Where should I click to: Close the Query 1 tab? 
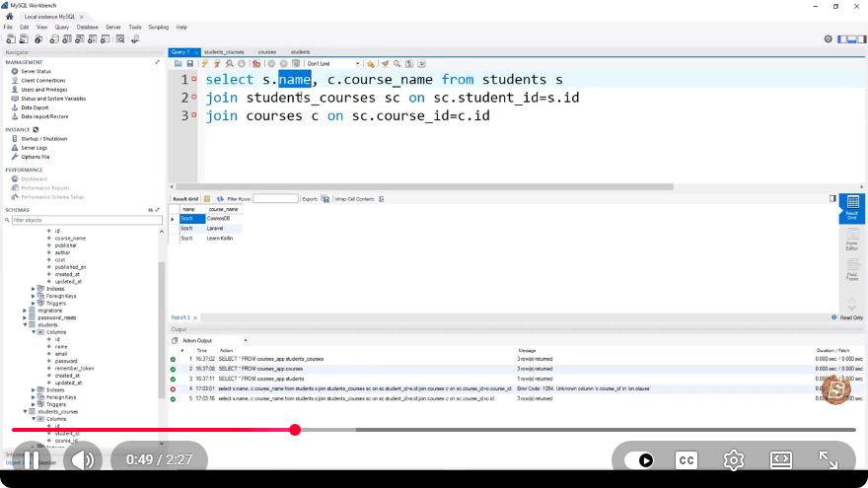(196, 52)
